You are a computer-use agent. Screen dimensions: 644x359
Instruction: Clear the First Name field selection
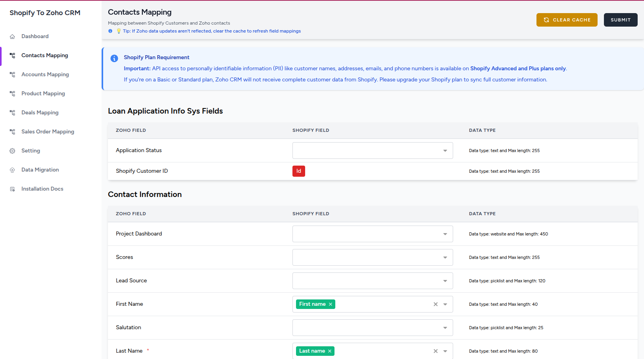436,304
